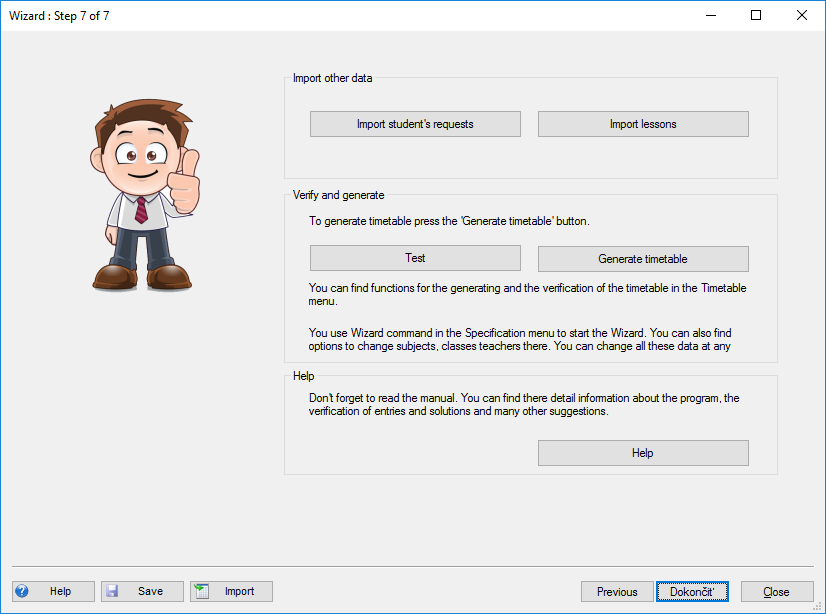
Task: Open the manual via the Help section button
Action: [x=643, y=453]
